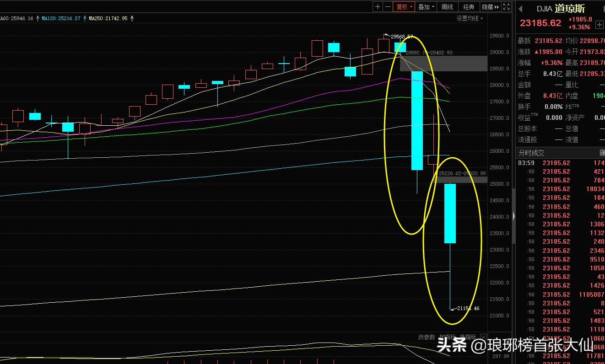Screen dimensions: 605x364
Task: Go to previous stock with left arrow
Action: (x=520, y=9)
